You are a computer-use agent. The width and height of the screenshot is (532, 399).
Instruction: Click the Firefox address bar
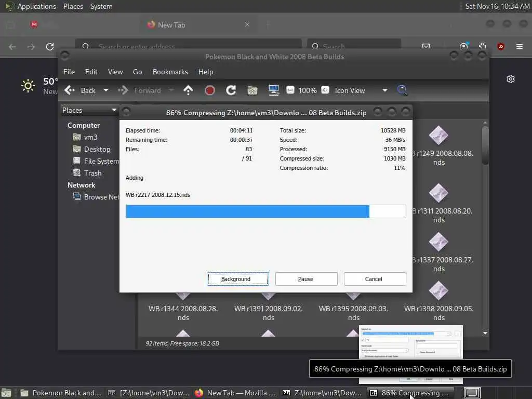pyautogui.click(x=188, y=45)
